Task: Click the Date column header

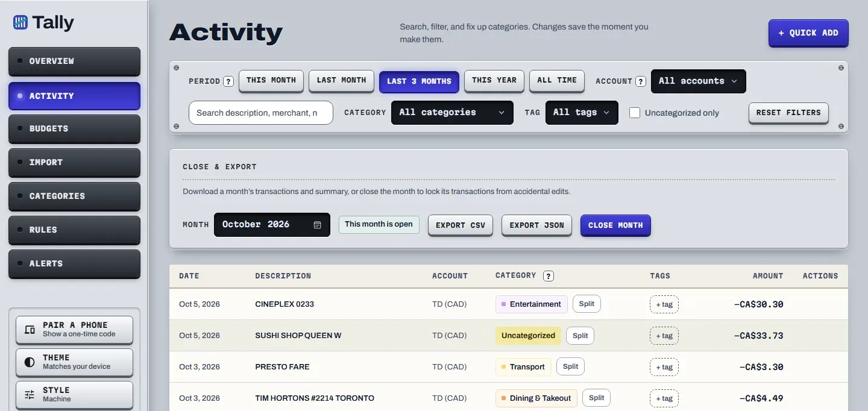Action: coord(189,276)
